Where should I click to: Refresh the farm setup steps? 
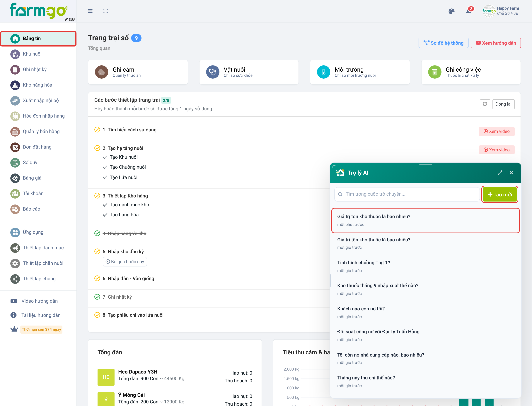485,104
